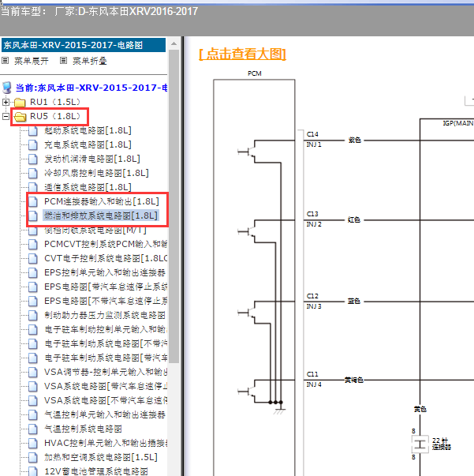
Task: Click the tree panel scrollbar up arrow
Action: (x=174, y=44)
